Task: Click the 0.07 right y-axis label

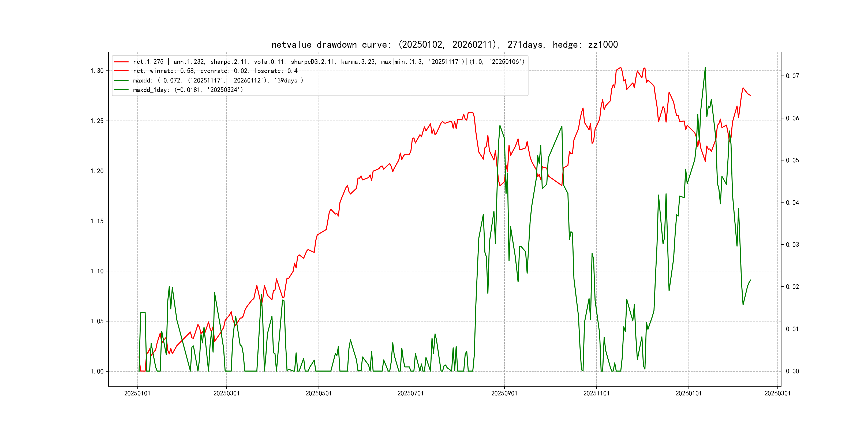Action: point(792,76)
